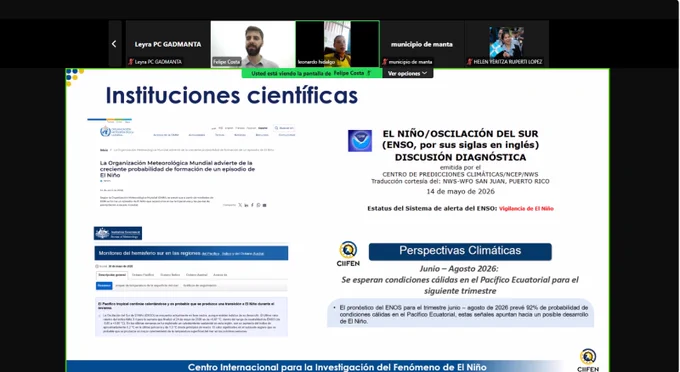Click the blue Resumen button
680x372 pixels.
(104, 286)
